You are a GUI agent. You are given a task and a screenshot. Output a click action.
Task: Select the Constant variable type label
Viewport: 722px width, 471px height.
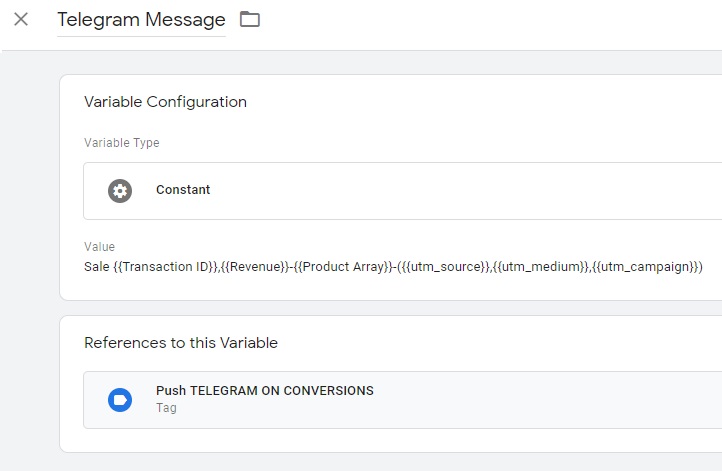183,190
